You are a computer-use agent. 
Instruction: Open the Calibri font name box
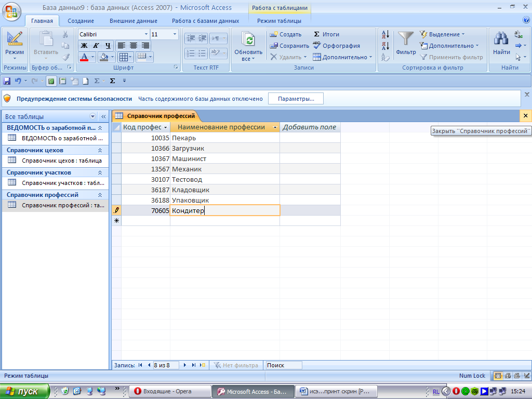(x=114, y=34)
